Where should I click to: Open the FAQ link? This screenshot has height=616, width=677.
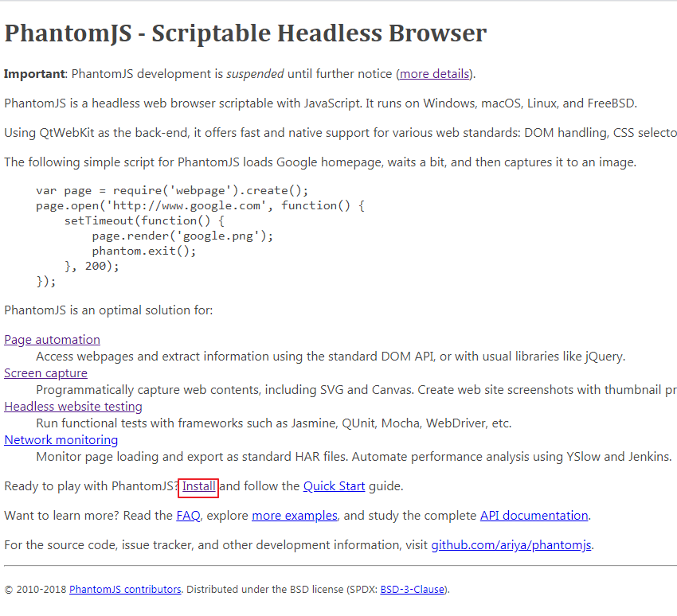click(x=188, y=516)
